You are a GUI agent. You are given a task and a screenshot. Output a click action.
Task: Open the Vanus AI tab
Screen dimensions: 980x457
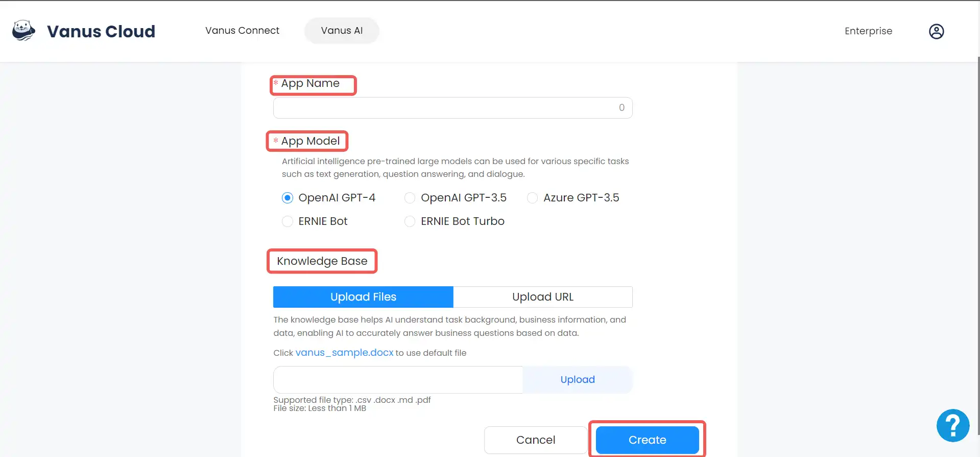tap(342, 31)
